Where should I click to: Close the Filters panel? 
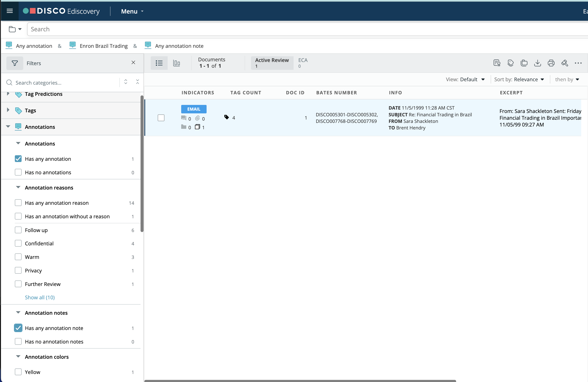click(x=133, y=62)
